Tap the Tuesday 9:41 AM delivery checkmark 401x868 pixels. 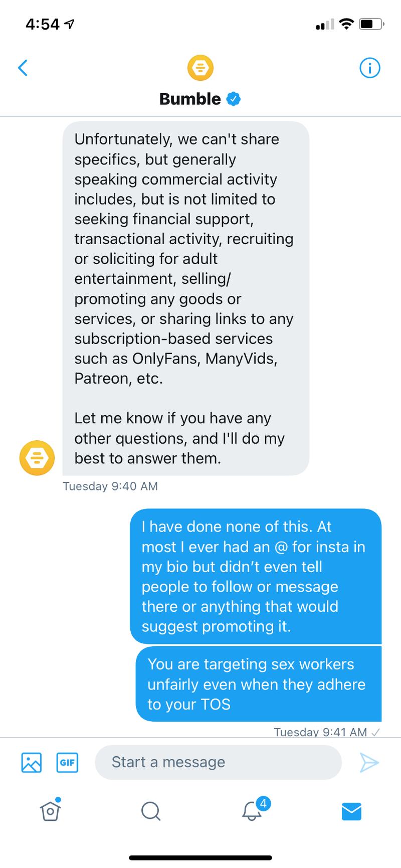click(376, 732)
